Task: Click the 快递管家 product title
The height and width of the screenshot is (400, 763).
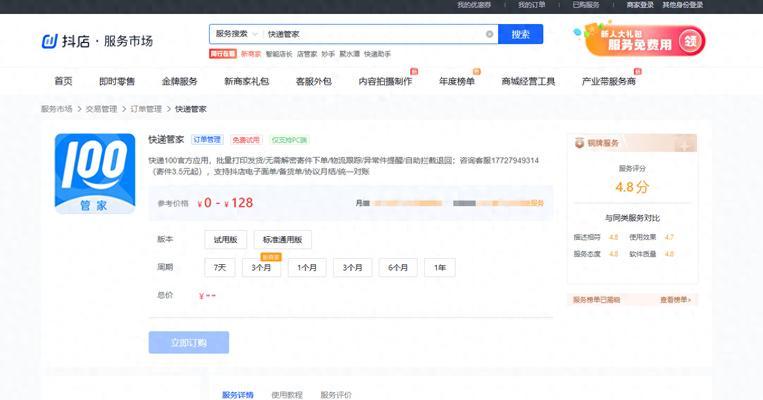Action: [x=166, y=140]
